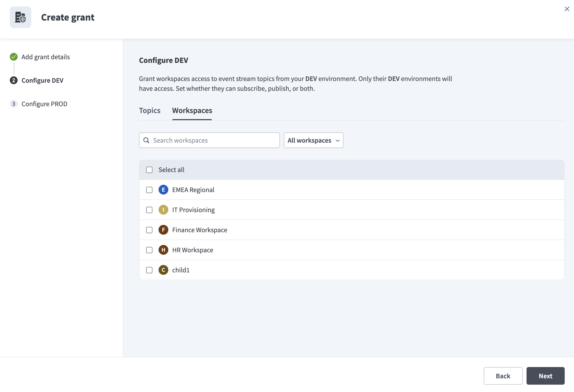Select the Workspaces tab
The width and height of the screenshot is (574, 392).
coord(192,111)
